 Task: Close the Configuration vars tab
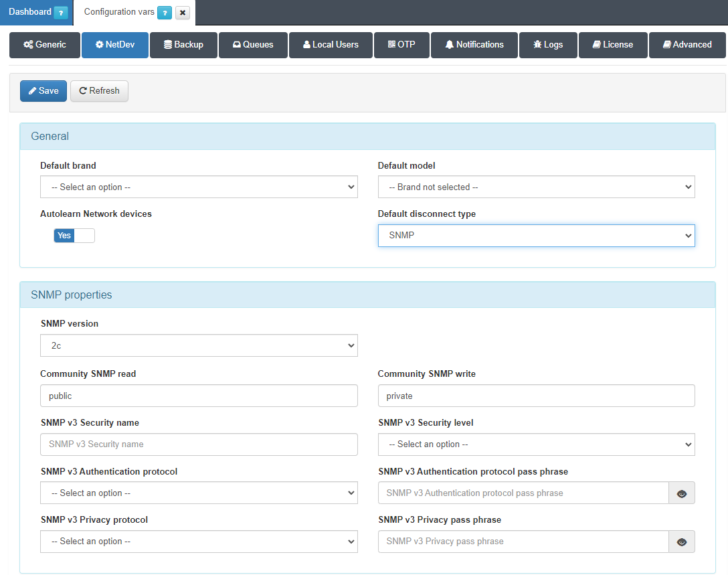tap(182, 13)
